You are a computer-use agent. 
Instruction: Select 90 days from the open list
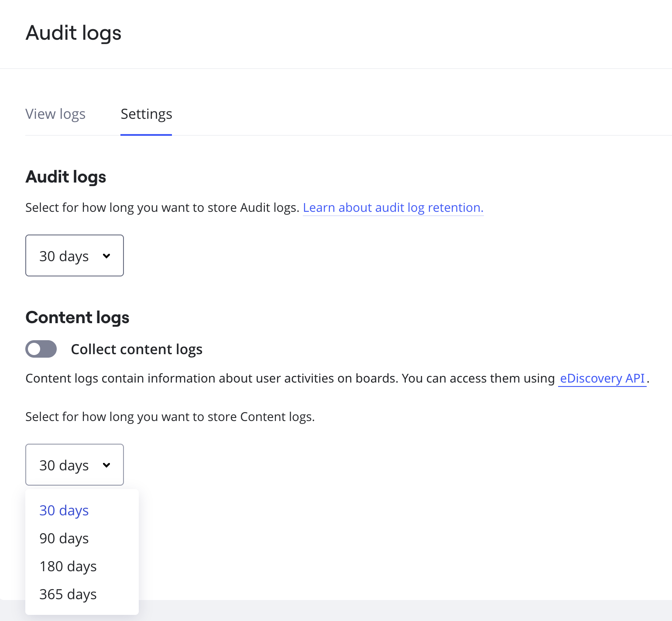coord(64,538)
